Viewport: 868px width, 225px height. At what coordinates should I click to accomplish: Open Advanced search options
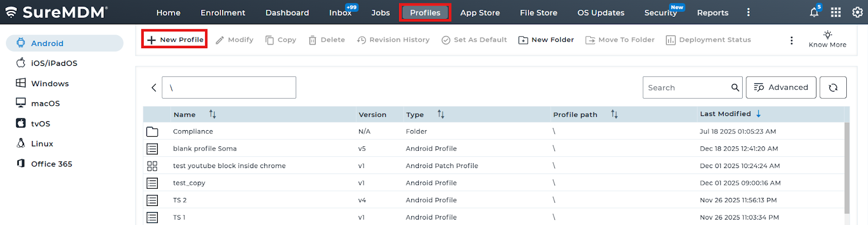781,87
